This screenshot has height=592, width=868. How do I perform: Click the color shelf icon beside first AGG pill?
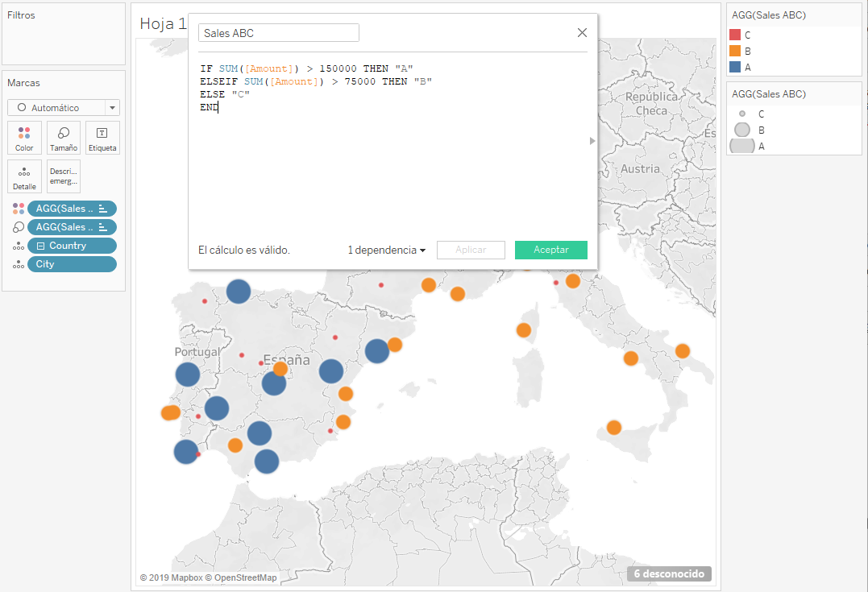18,208
